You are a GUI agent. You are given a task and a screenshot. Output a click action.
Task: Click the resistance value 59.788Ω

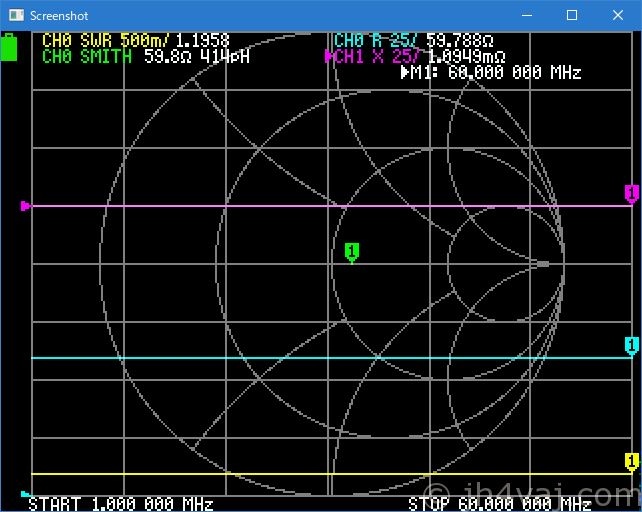(460, 41)
